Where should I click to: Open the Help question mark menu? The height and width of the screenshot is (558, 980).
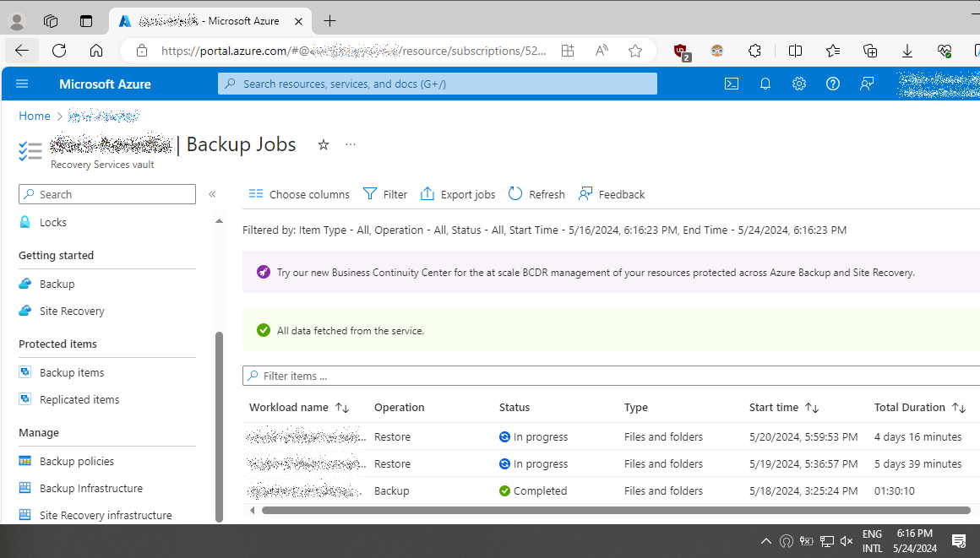pos(832,84)
